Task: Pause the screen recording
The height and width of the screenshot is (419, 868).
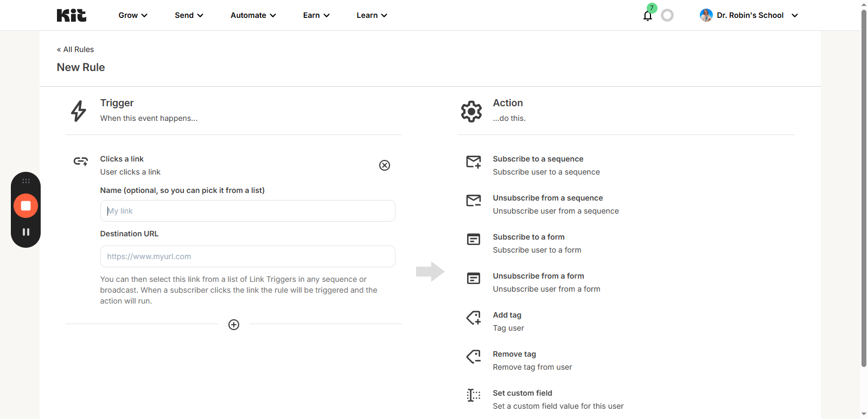Action: click(25, 232)
